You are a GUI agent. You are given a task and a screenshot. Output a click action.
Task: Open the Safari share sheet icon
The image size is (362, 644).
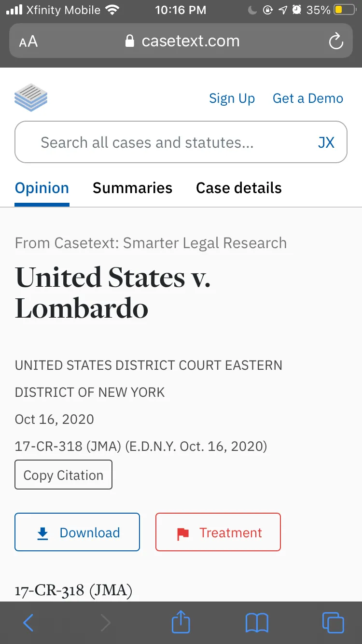[x=181, y=621]
